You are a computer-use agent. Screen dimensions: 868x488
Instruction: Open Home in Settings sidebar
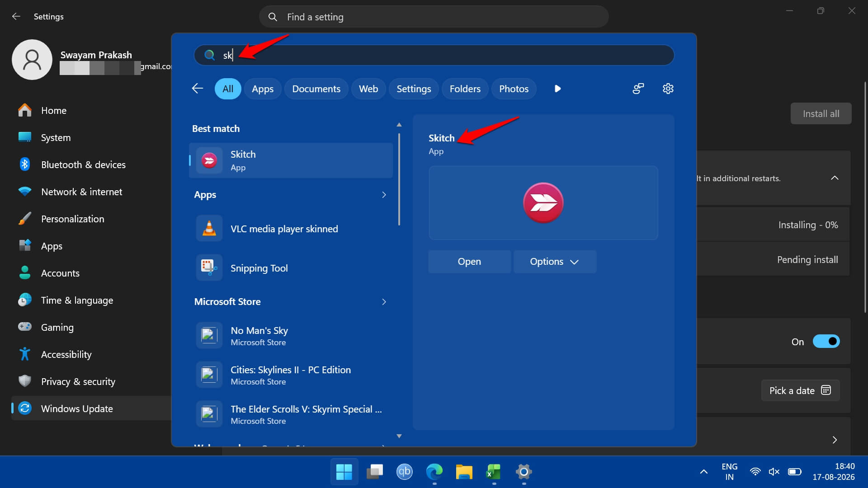coord(91,111)
